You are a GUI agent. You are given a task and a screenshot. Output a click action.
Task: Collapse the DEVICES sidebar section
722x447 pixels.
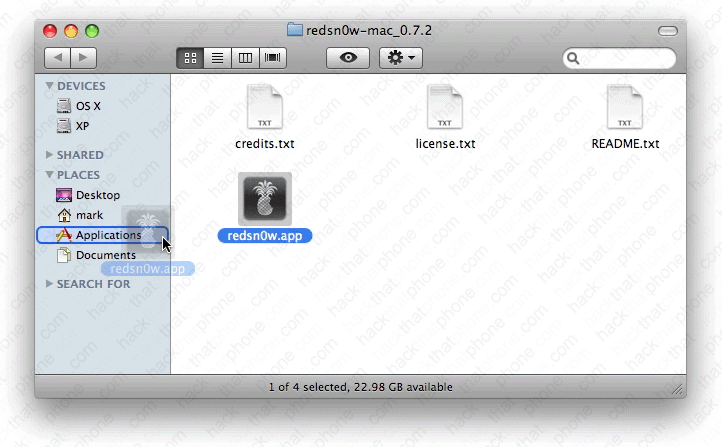click(50, 87)
